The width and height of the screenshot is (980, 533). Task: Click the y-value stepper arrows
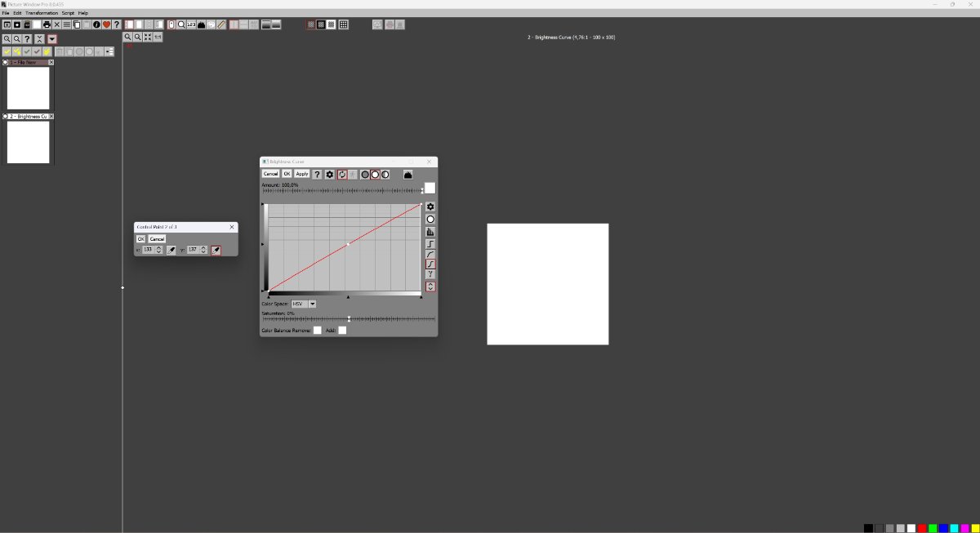pyautogui.click(x=203, y=250)
